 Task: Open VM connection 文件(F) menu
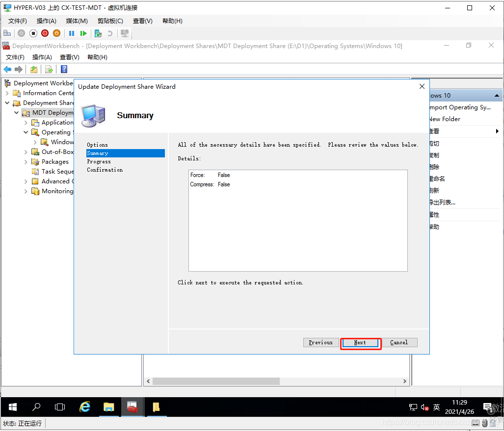click(x=17, y=21)
